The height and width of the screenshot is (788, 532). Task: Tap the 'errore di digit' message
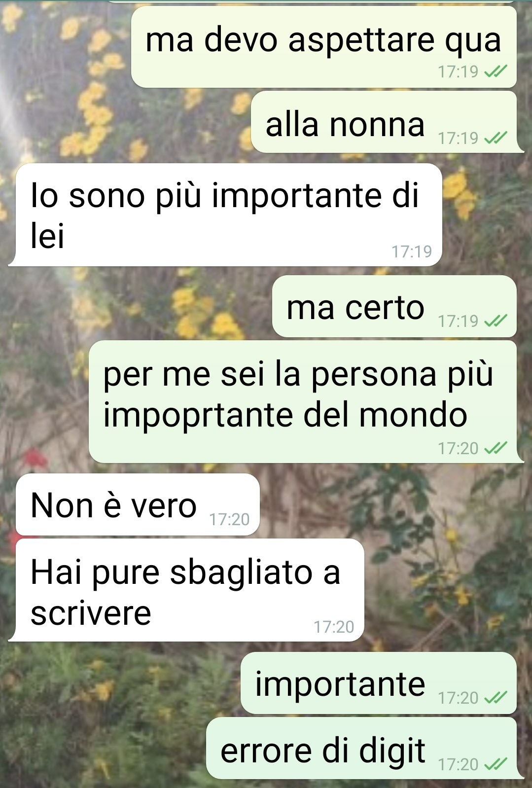[361, 748]
